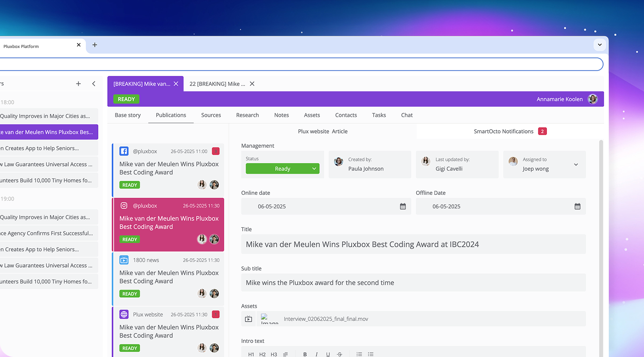
Task: Click the green READY badge in header
Action: click(x=126, y=99)
